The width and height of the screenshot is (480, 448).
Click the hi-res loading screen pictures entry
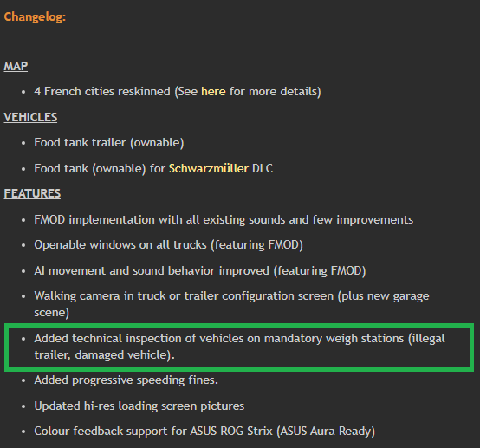139,406
